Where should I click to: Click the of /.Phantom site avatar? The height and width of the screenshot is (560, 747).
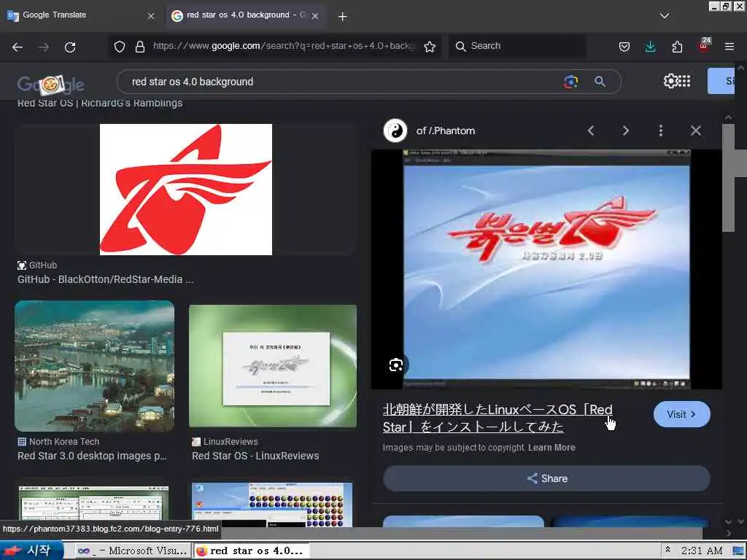[x=395, y=131]
